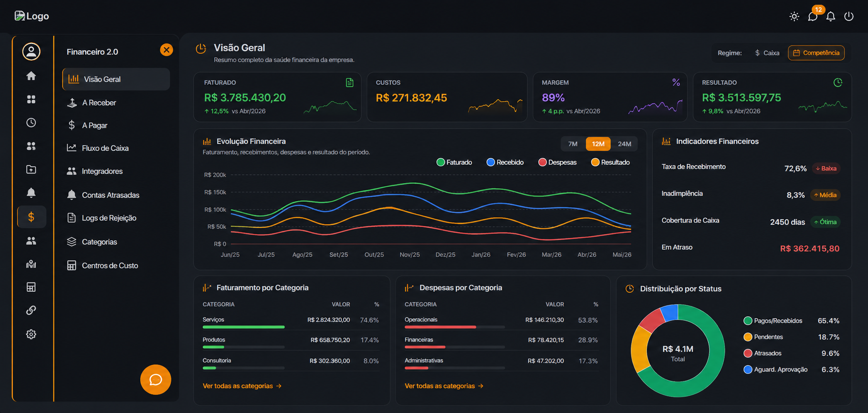Click the document icon on Faturado card
This screenshot has width=868, height=413.
tap(350, 83)
